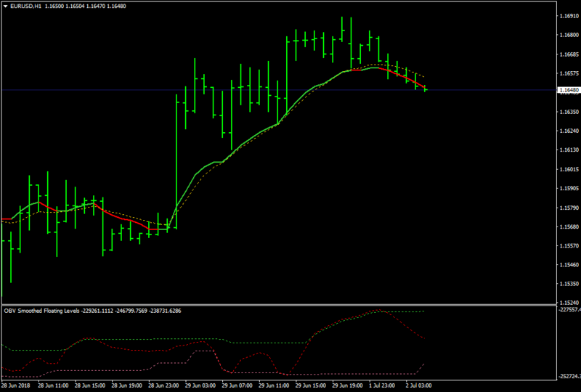Click the 28 Jun 23:00 time label
The width and height of the screenshot is (581, 392).
[163, 385]
